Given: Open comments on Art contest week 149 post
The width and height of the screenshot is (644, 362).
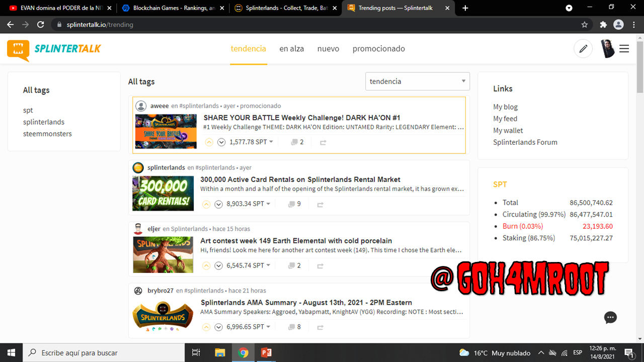Looking at the screenshot, I should click(x=294, y=265).
